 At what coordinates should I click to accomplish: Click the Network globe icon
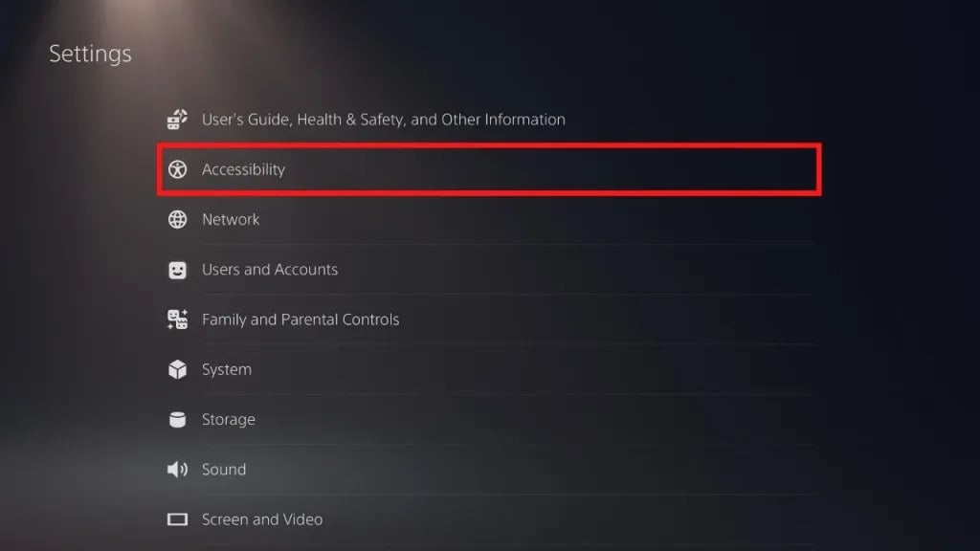[x=177, y=219]
